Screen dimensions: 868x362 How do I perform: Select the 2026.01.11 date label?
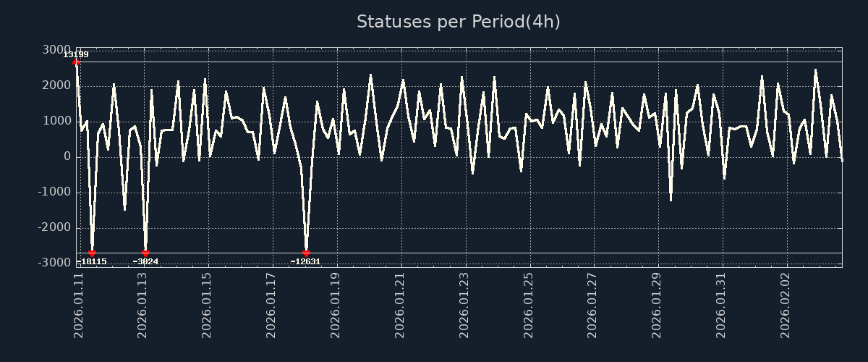[80, 305]
